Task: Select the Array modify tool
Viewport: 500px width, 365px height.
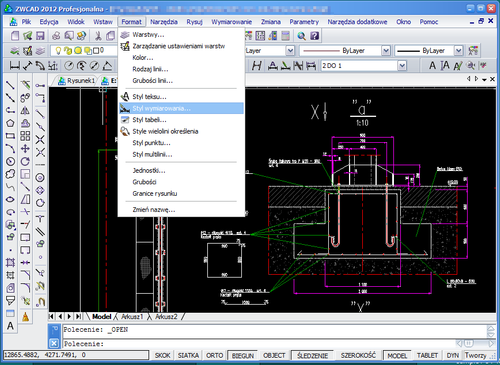Action: tap(25, 136)
